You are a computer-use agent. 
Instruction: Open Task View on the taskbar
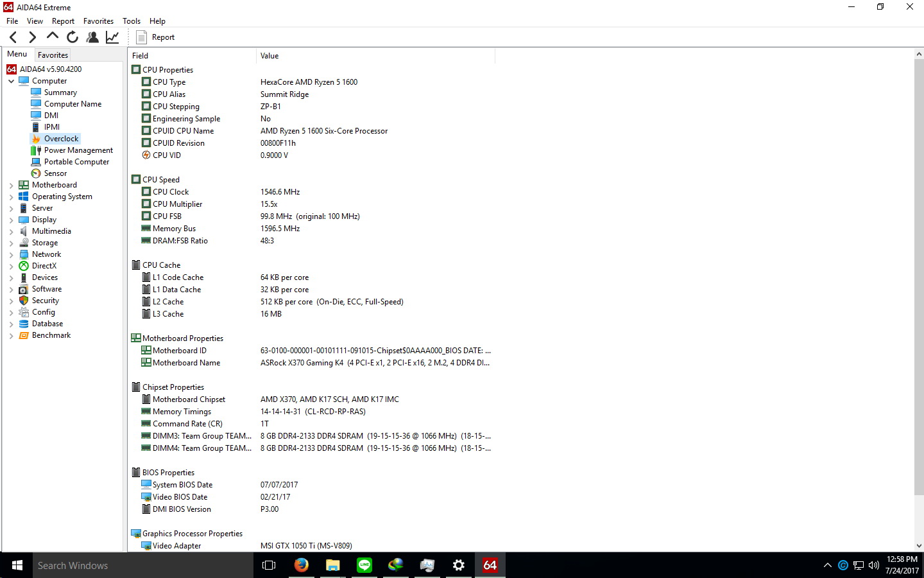click(269, 565)
